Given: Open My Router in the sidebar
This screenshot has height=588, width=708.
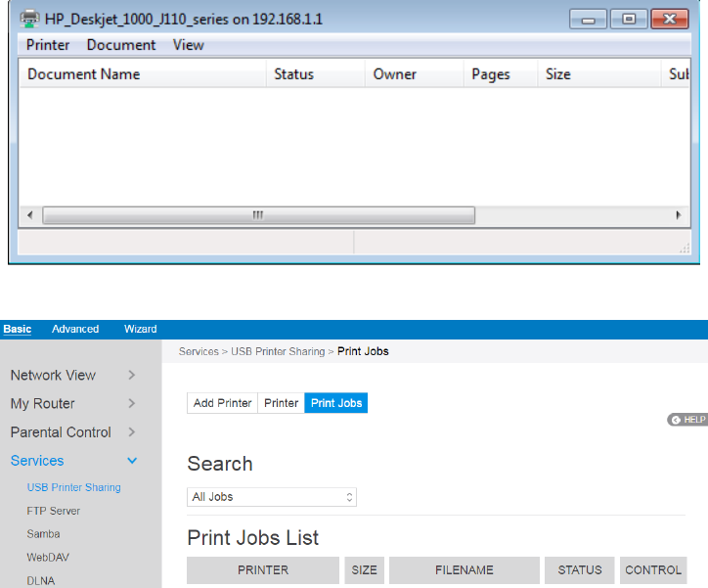Looking at the screenshot, I should [43, 403].
